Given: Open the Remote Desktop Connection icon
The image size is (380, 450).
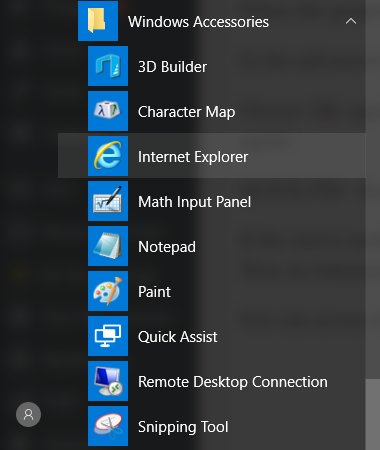Looking at the screenshot, I should (x=108, y=381).
